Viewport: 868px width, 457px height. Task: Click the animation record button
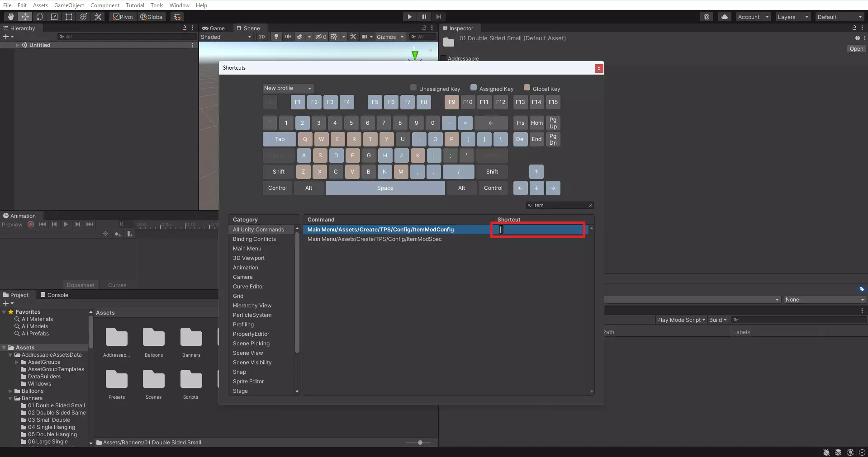click(31, 224)
